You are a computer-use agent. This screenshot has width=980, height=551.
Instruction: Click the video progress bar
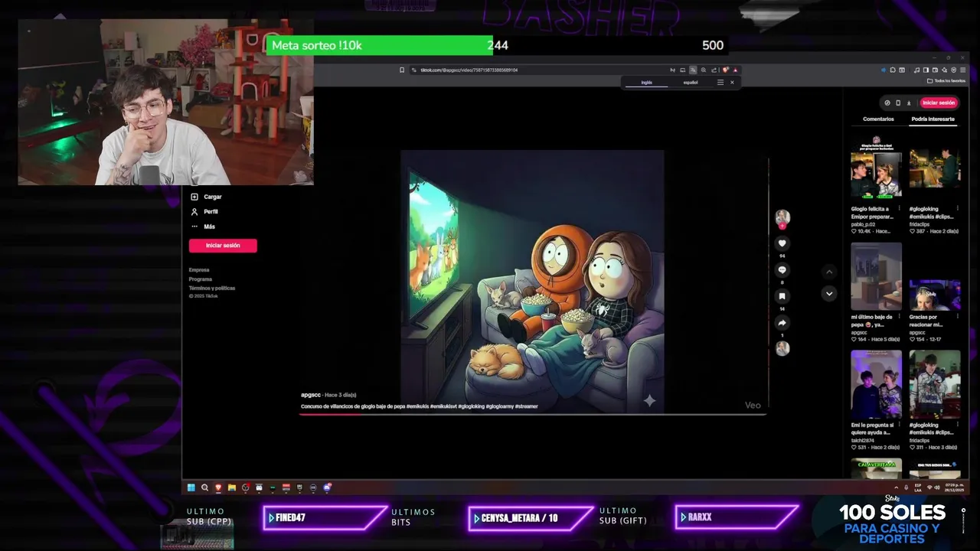534,414
